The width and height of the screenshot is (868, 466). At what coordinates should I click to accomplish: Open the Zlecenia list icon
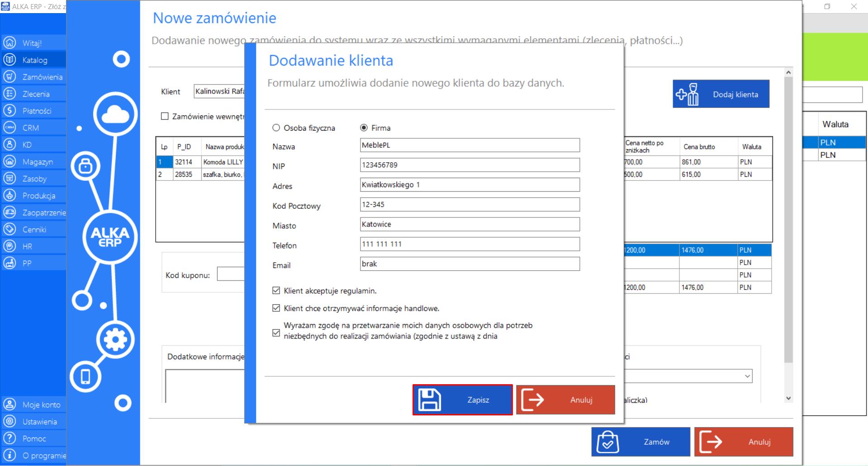[x=9, y=94]
